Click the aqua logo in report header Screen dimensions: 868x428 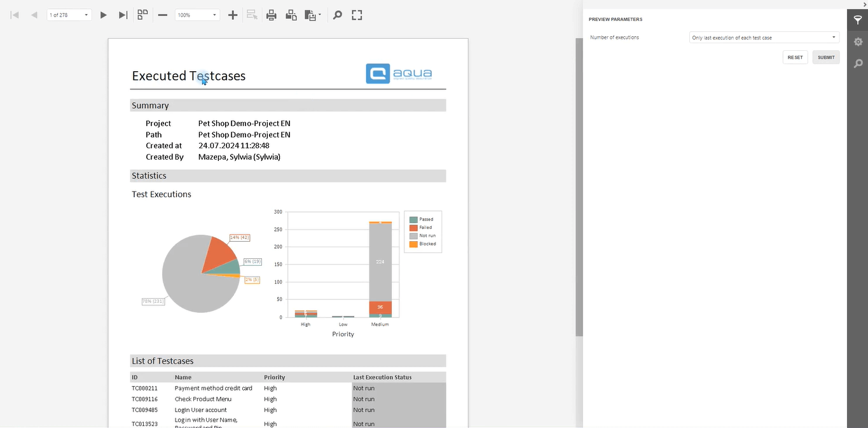pos(399,73)
